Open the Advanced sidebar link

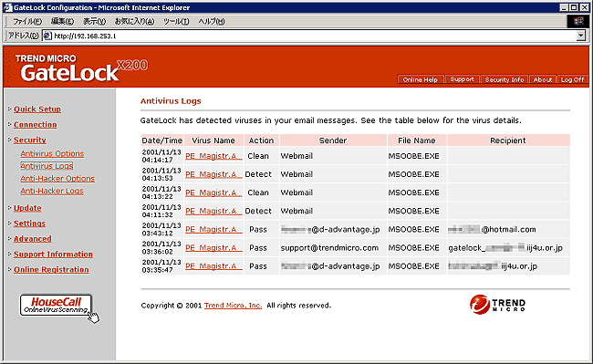tap(33, 239)
